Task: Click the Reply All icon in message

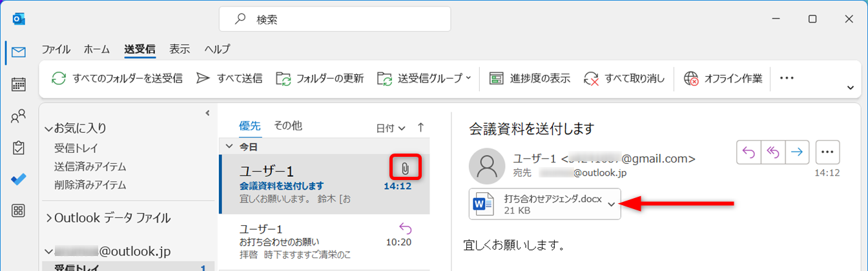Action: click(x=773, y=151)
